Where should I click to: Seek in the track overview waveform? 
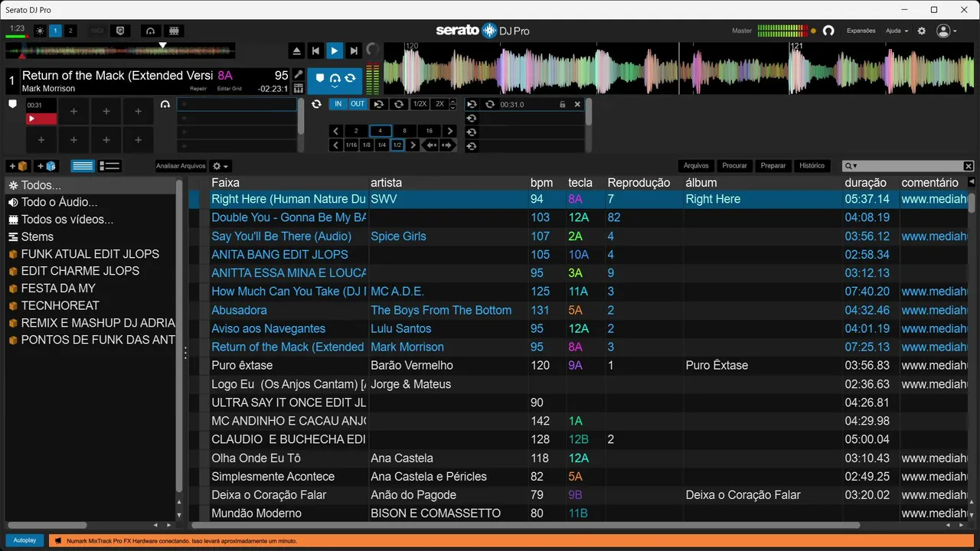[120, 51]
